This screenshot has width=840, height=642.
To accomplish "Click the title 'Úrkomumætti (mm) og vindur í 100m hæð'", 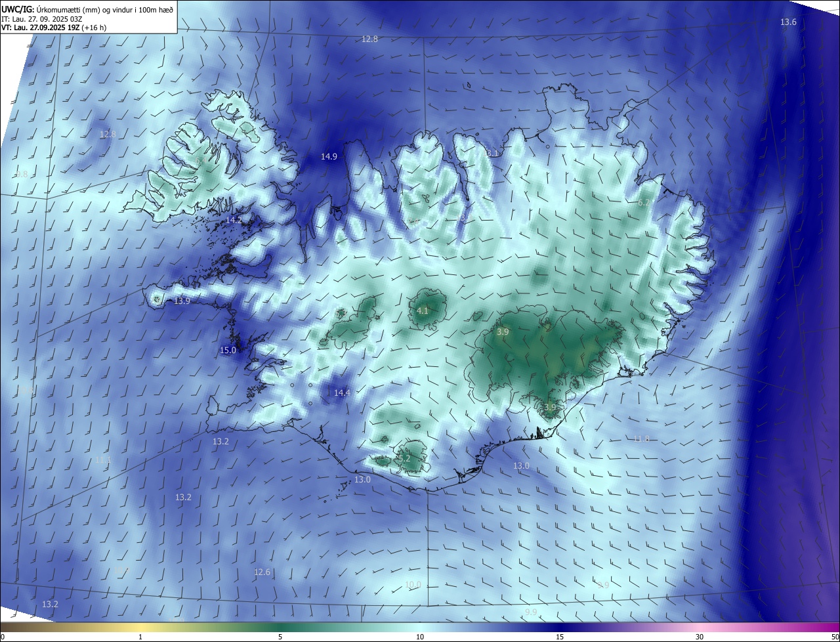I will click(105, 10).
